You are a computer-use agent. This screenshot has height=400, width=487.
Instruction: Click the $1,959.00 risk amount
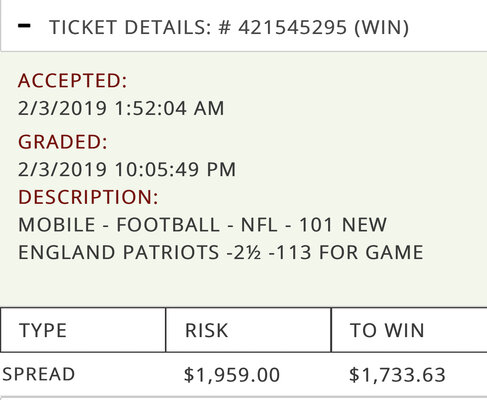(232, 375)
